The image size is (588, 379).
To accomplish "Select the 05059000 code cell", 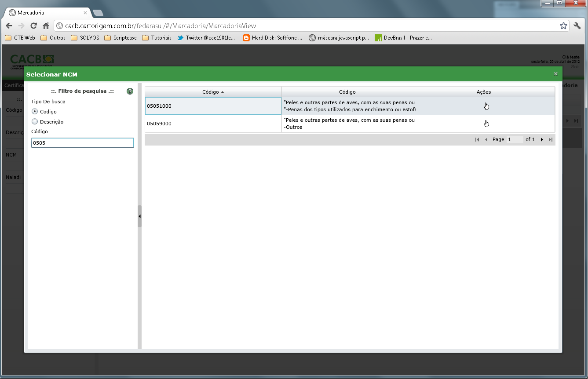I will (x=213, y=124).
